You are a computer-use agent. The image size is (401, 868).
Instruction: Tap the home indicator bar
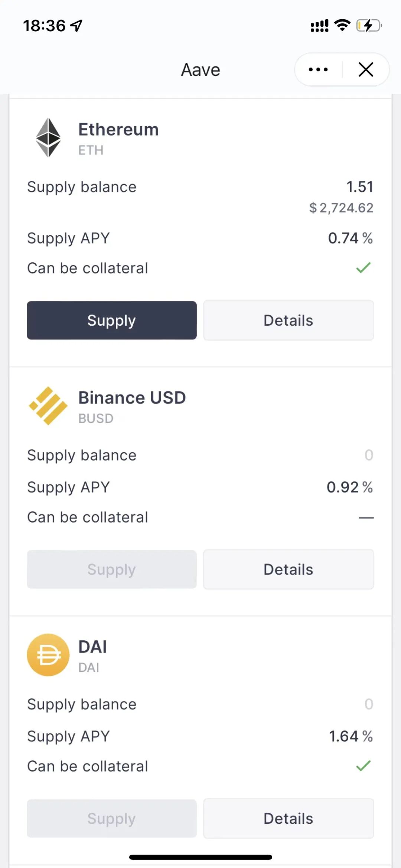[200, 857]
